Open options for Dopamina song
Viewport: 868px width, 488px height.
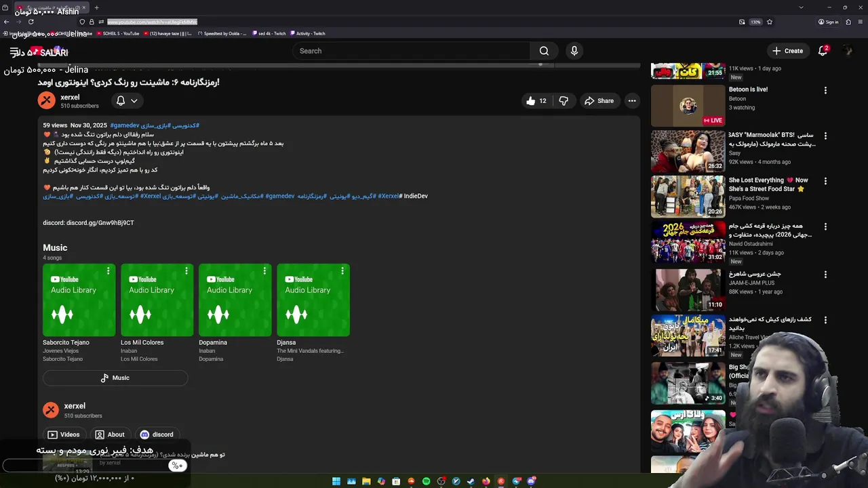pyautogui.click(x=264, y=271)
